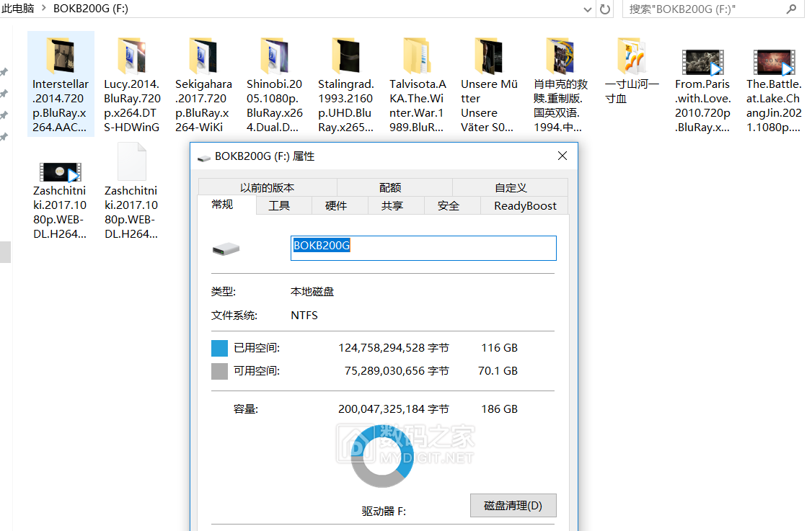812x531 pixels.
Task: Select the Interstellar.2014.720p folder icon
Action: click(x=61, y=55)
